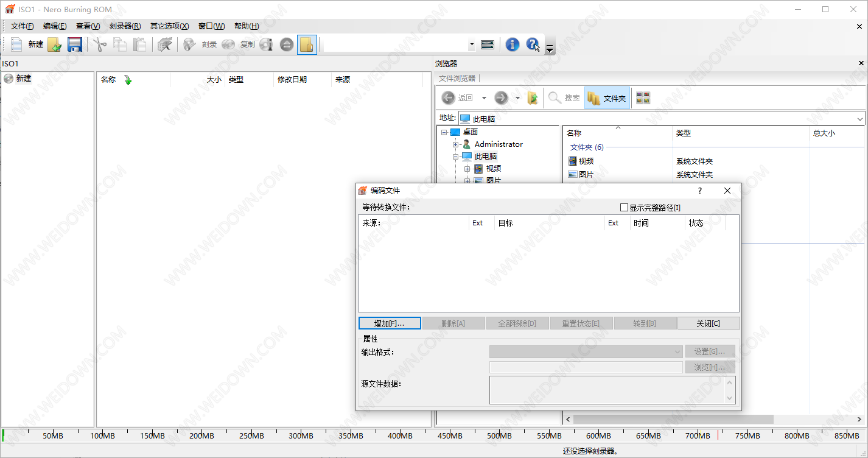Image resolution: width=868 pixels, height=458 pixels.
Task: Click the new compilation document icon
Action: point(17,44)
